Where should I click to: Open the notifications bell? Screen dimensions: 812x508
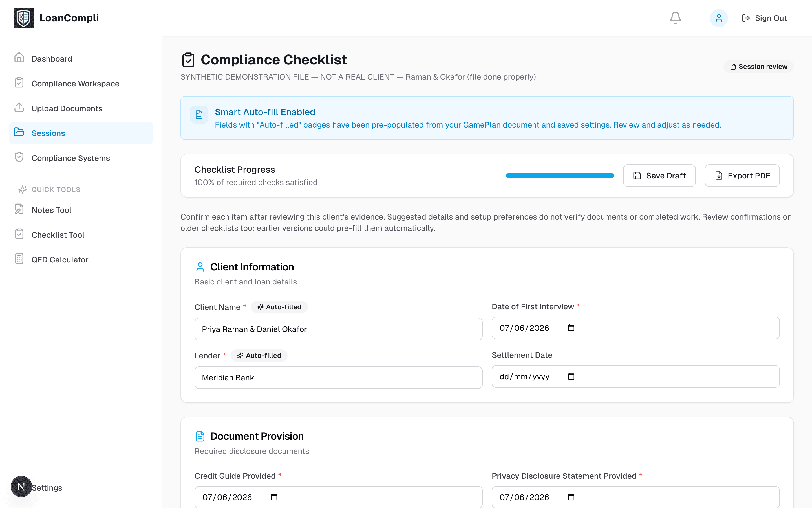tap(675, 18)
